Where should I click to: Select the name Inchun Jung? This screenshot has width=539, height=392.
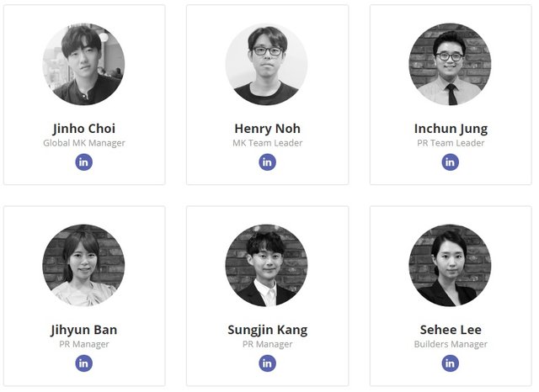tap(451, 129)
